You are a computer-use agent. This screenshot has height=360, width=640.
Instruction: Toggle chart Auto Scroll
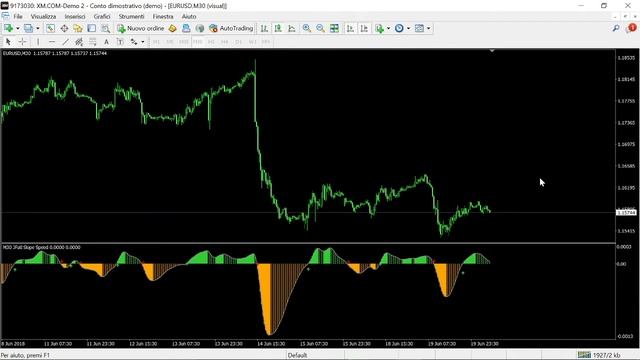pos(350,28)
